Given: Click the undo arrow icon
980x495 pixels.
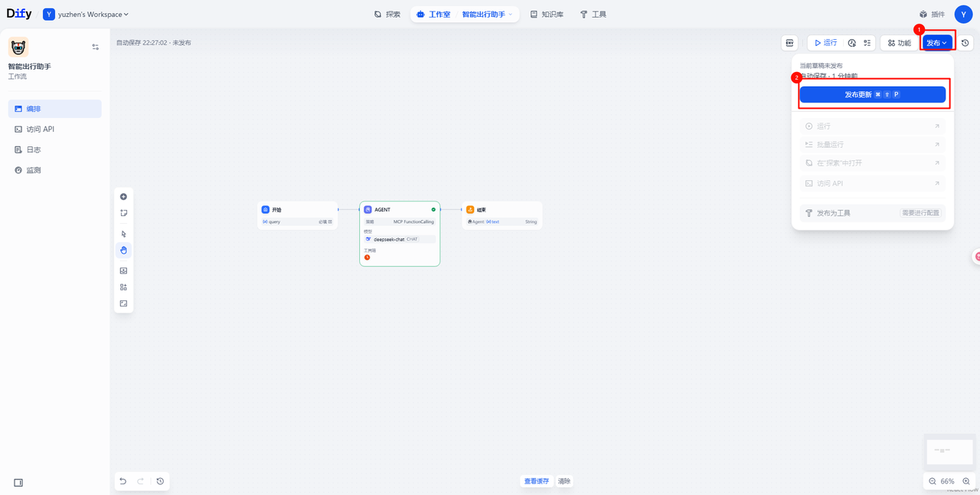Looking at the screenshot, I should [x=122, y=481].
